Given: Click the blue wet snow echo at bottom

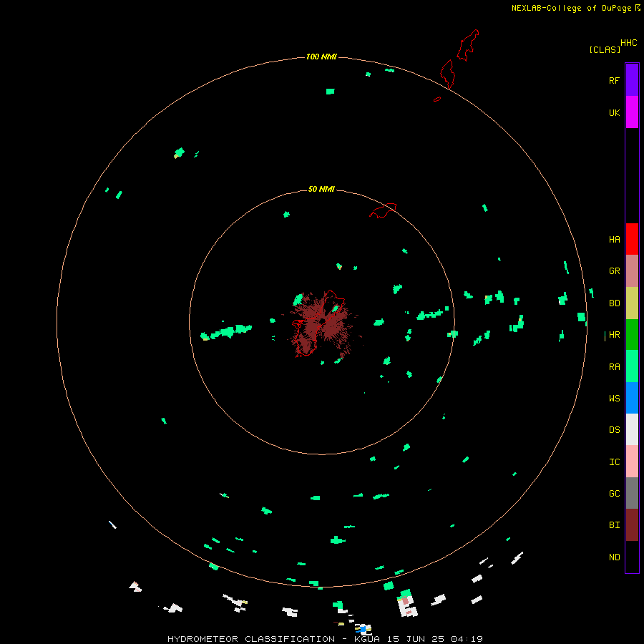Looking at the screenshot, I should click(x=362, y=629).
